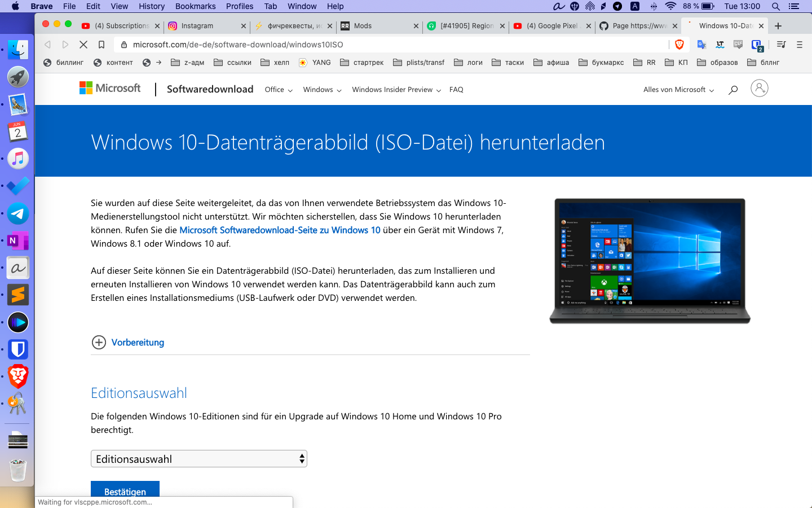Open Launchpad rocket in the Dock

click(18, 77)
